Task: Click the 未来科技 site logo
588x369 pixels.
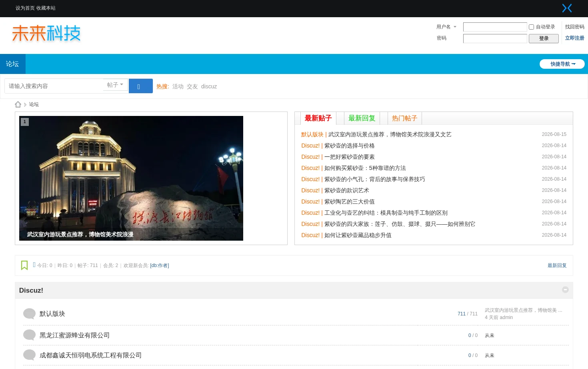Action: tap(46, 33)
